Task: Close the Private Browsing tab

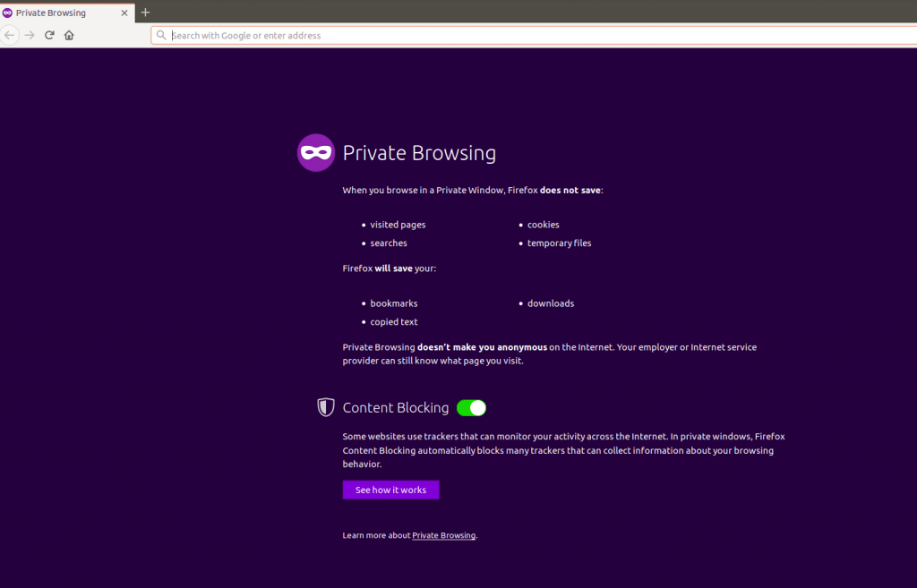Action: pos(124,13)
